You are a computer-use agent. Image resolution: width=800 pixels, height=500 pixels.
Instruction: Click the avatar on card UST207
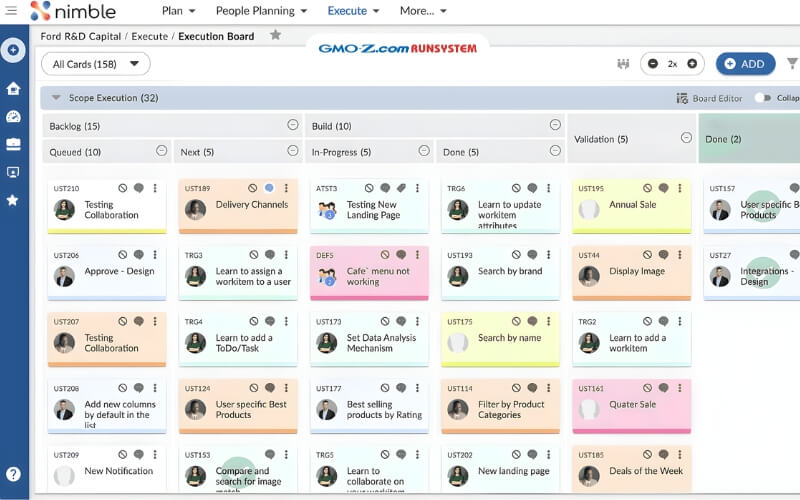click(x=64, y=343)
